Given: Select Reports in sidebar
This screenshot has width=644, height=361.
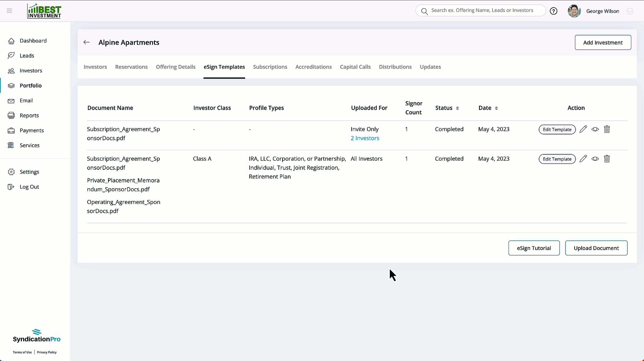Looking at the screenshot, I should point(29,116).
